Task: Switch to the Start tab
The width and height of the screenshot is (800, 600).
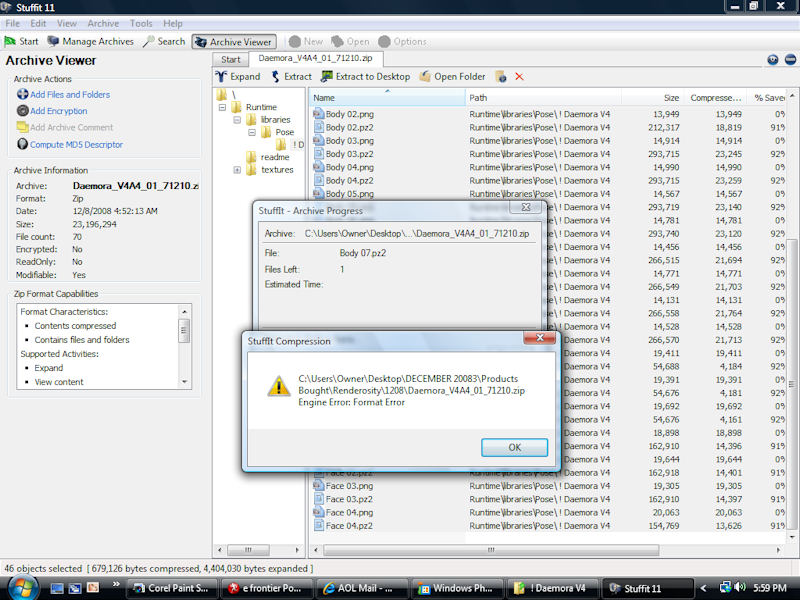Action: [231, 59]
